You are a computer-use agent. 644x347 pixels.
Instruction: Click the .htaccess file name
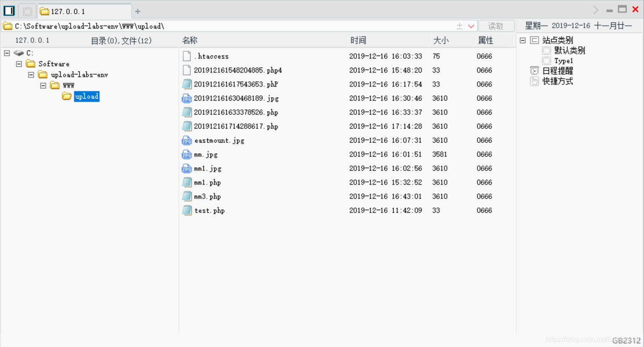211,56
